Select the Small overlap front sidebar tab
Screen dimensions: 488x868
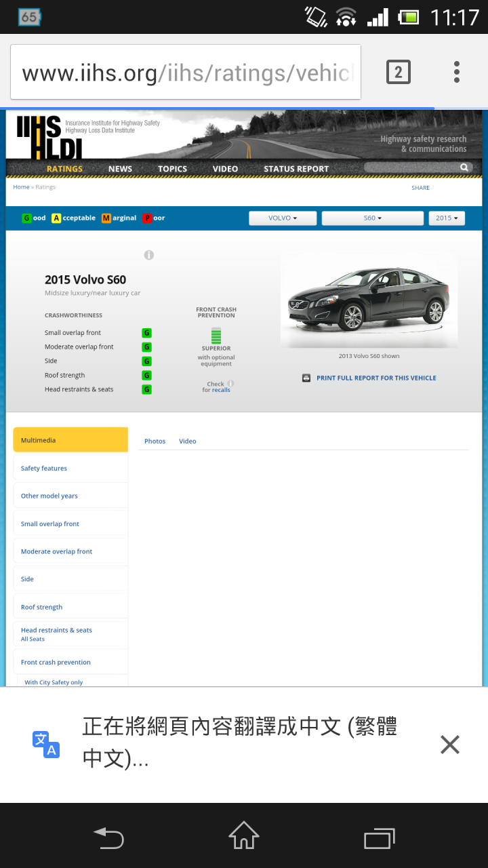70,524
